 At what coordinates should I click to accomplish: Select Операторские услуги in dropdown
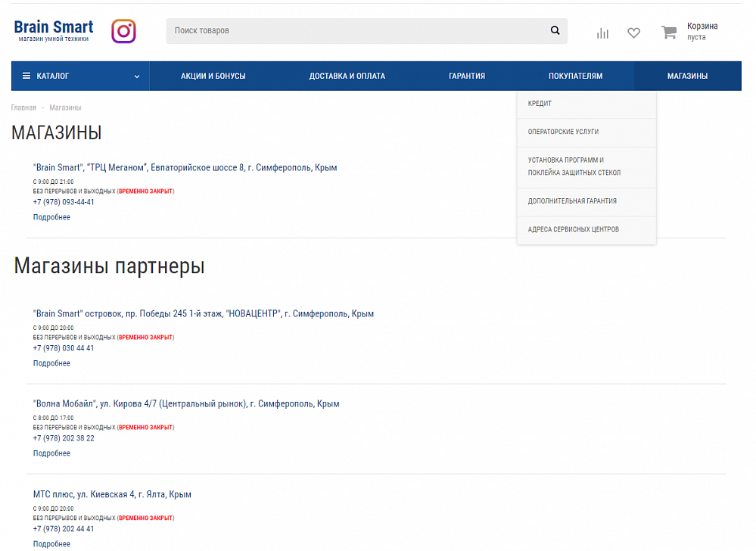click(x=586, y=132)
